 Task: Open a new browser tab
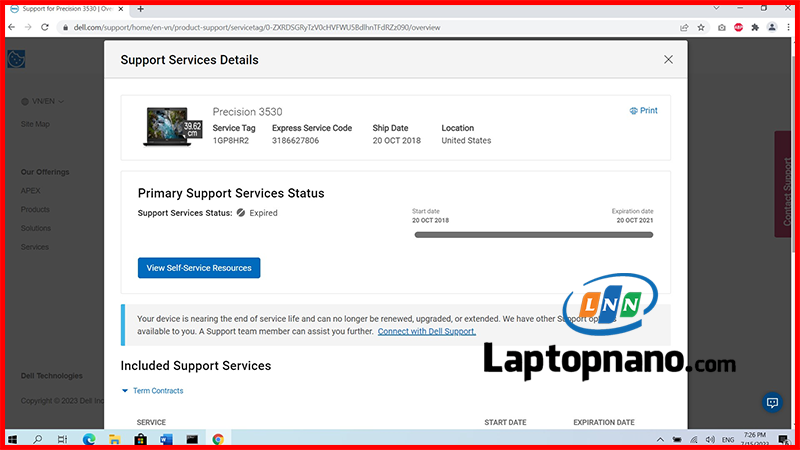[x=140, y=9]
